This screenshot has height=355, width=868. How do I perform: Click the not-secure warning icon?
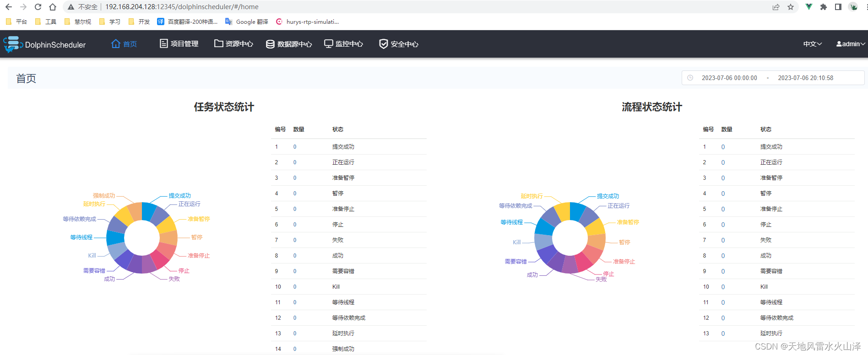pyautogui.click(x=71, y=7)
